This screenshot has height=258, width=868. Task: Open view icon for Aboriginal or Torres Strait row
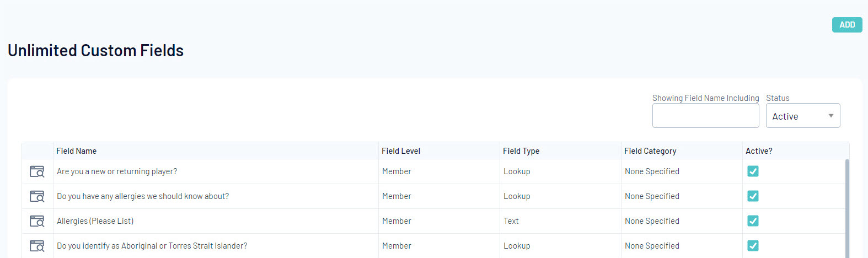coord(37,246)
